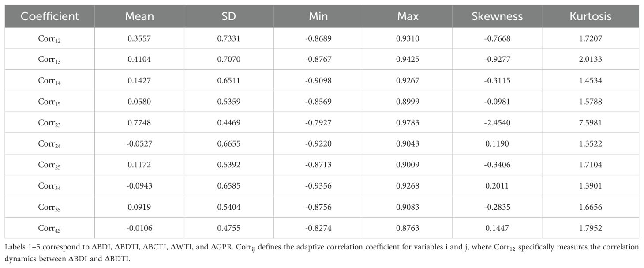Click the Mean column header
Image resolution: width=644 pixels, height=268 pixels.
[139, 16]
